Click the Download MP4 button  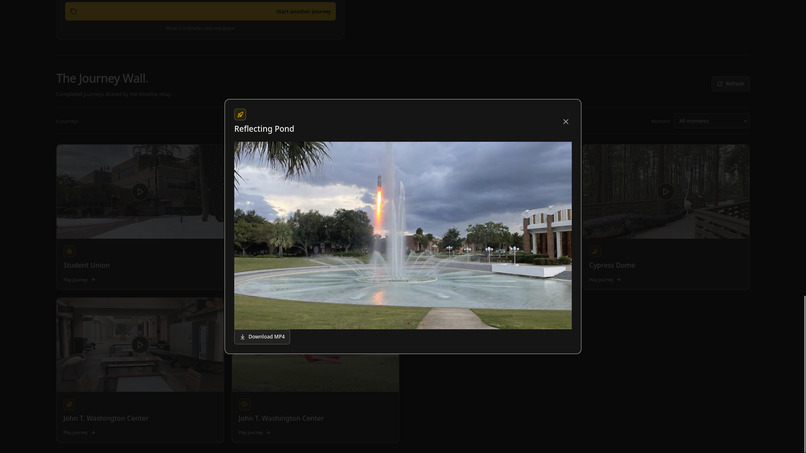pyautogui.click(x=262, y=337)
